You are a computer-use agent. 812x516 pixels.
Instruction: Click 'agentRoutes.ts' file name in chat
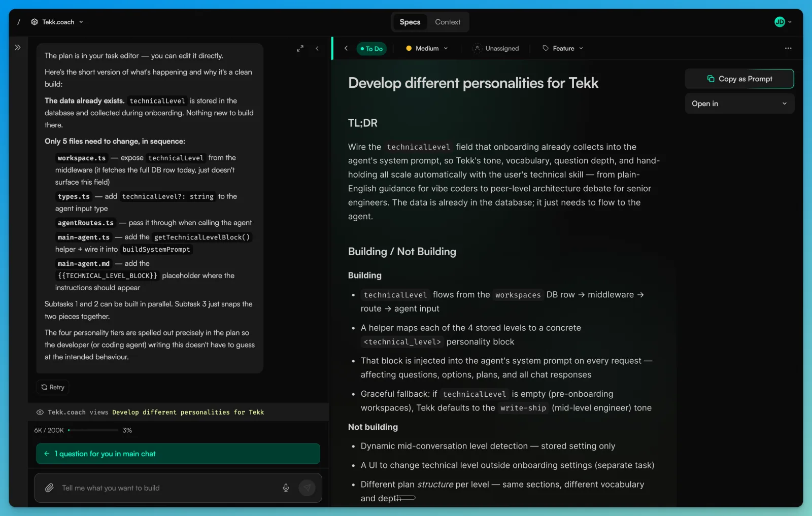86,223
